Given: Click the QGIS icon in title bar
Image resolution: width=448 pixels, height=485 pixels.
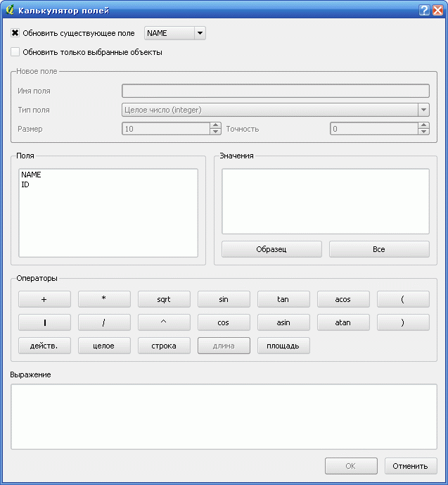Looking at the screenshot, I should click(x=10, y=10).
